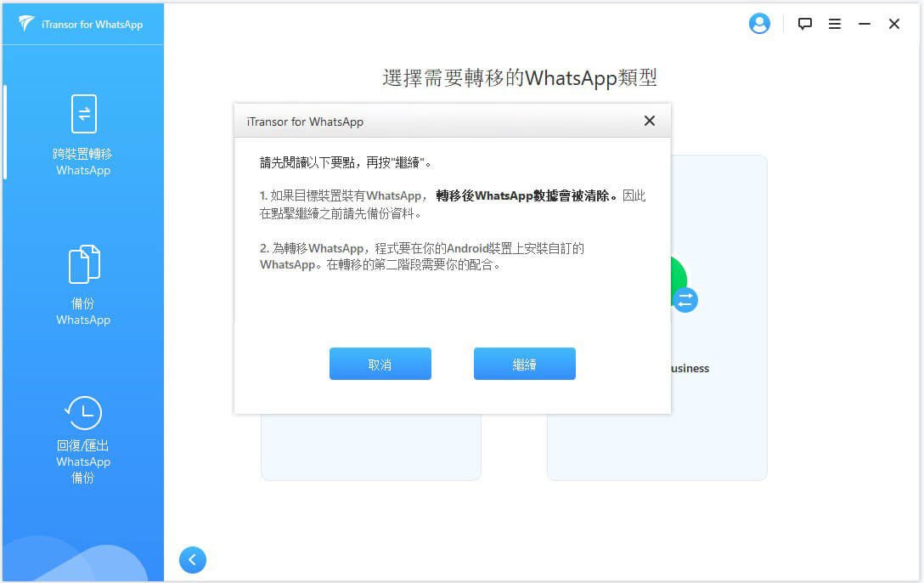Open the hamburger menu in title bar
This screenshot has width=924, height=583.
coord(835,24)
